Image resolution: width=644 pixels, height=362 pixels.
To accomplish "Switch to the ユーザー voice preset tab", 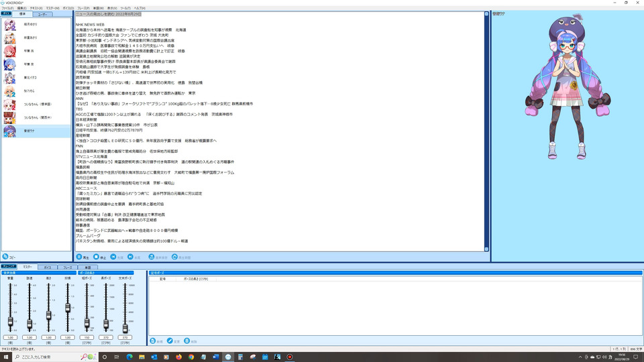I will click(42, 14).
